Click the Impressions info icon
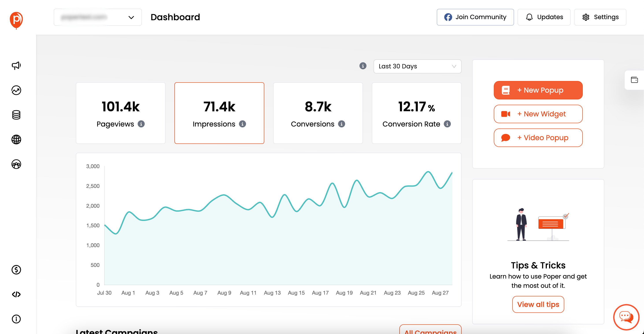This screenshot has width=644, height=334. point(242,124)
